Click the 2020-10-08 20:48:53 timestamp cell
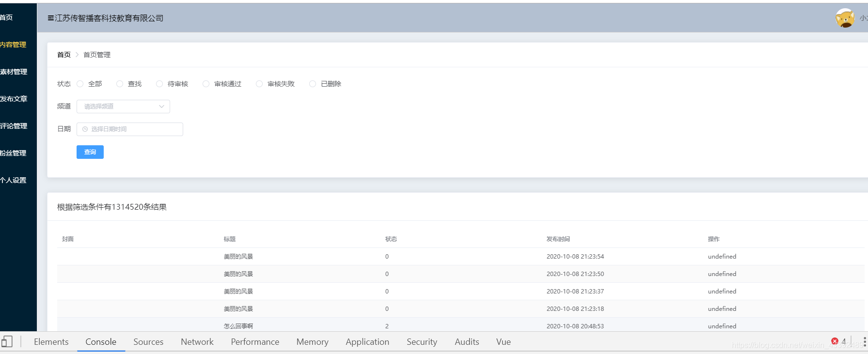The height and width of the screenshot is (354, 868). 575,326
